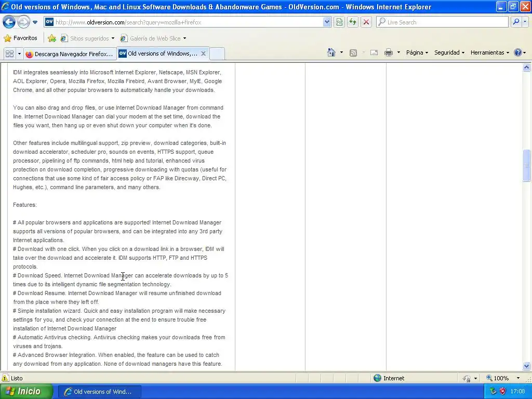Click the Quick Tabs icon

click(10, 54)
